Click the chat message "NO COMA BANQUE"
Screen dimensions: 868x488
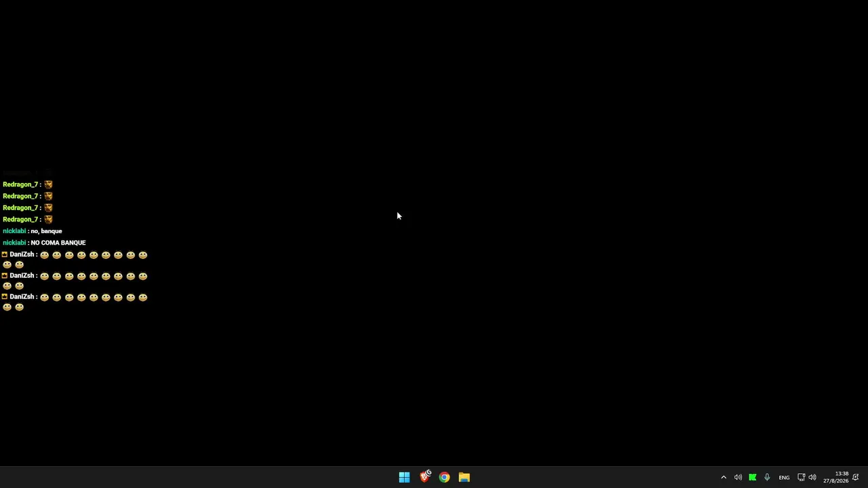(x=58, y=243)
